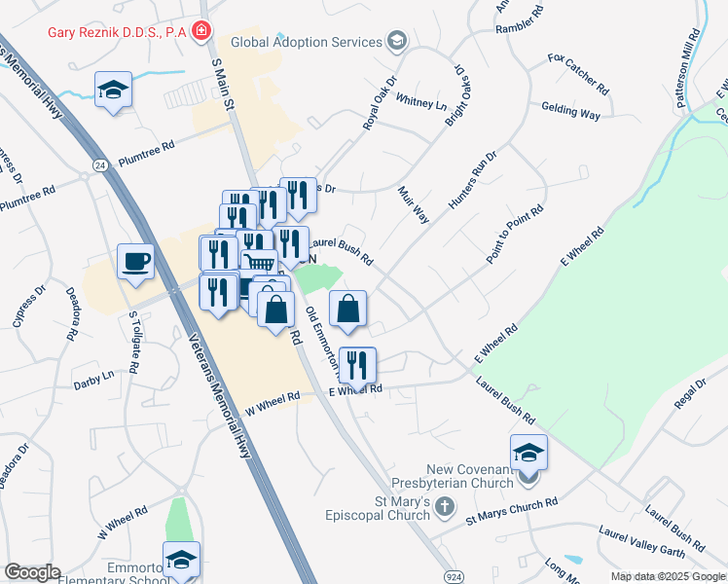Select the bottom-left restaurant marker by the highway

tap(218, 295)
